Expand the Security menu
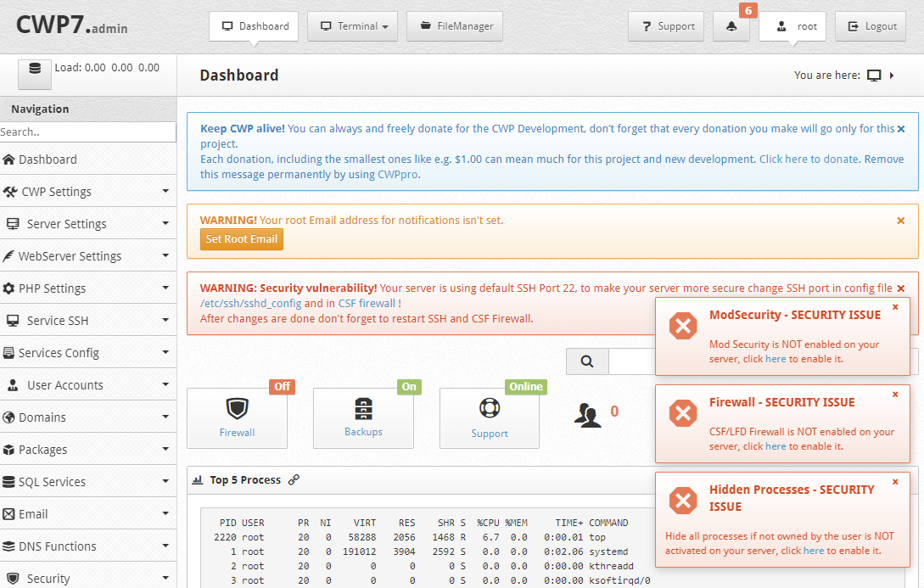The width and height of the screenshot is (924, 588). coord(88,576)
